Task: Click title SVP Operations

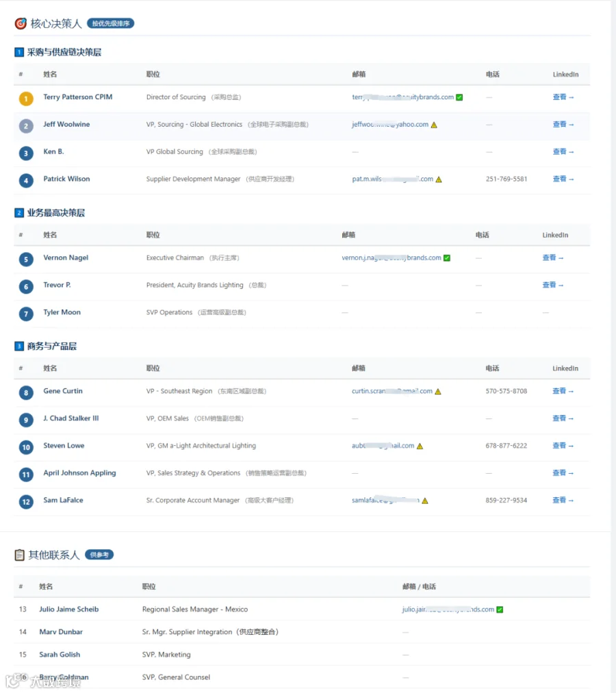Action: [x=169, y=312]
